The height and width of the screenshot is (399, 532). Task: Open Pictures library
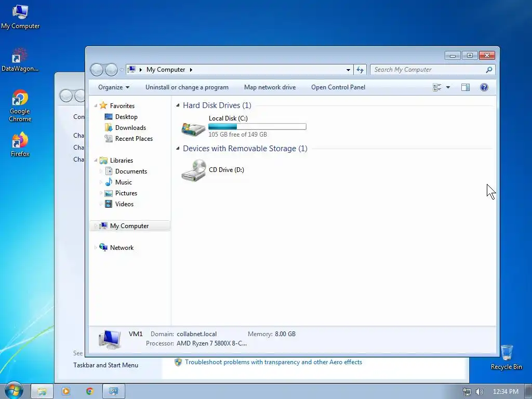click(126, 193)
